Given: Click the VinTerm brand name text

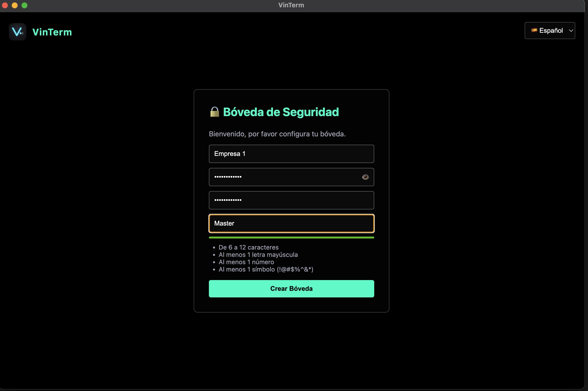Looking at the screenshot, I should [52, 32].
